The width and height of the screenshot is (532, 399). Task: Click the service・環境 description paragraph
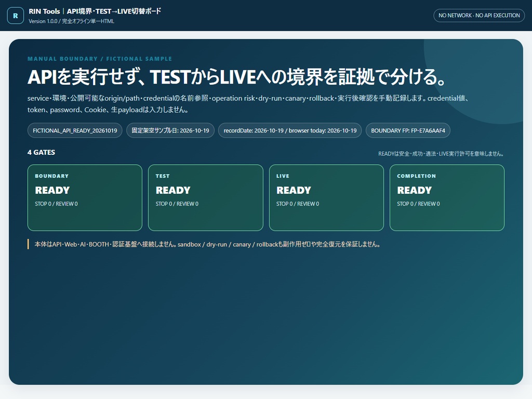(248, 104)
